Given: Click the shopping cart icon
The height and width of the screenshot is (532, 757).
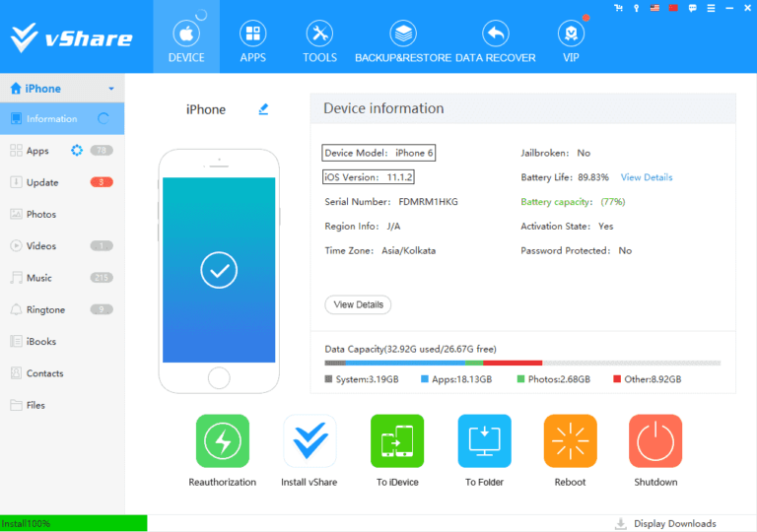Looking at the screenshot, I should pyautogui.click(x=618, y=8).
